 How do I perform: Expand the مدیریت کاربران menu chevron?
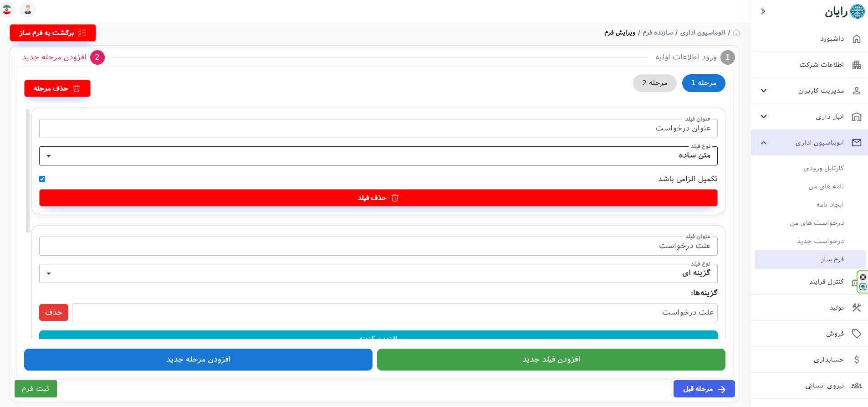pyautogui.click(x=764, y=91)
